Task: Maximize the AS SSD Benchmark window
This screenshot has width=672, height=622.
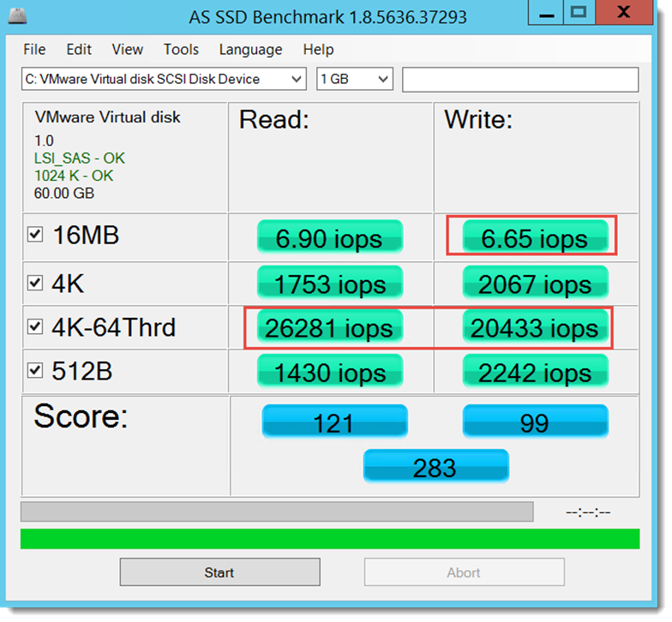Action: pyautogui.click(x=579, y=13)
